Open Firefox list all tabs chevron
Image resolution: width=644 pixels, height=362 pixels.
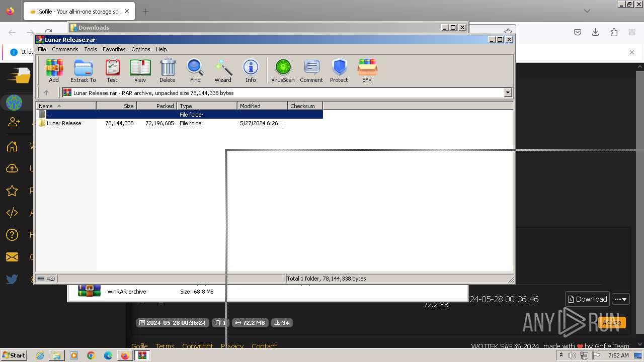(x=587, y=11)
